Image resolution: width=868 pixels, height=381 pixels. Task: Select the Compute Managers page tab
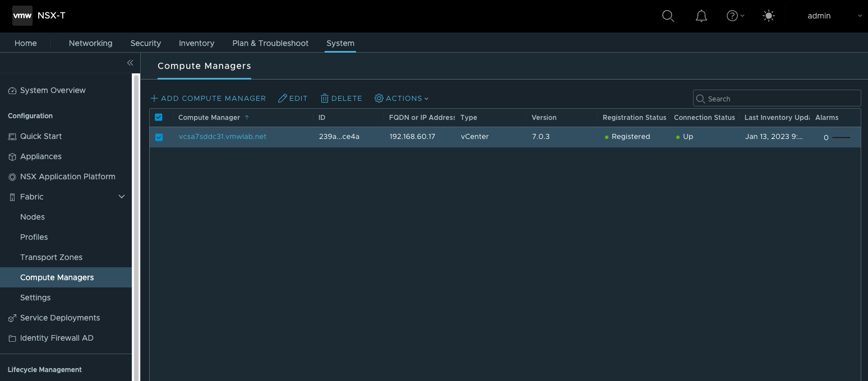[x=204, y=66]
